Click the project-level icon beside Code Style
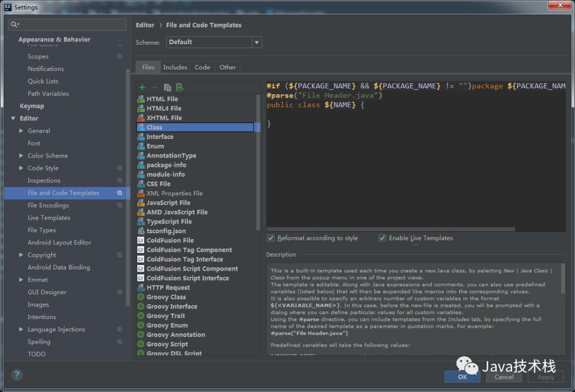This screenshot has width=575, height=392. pos(120,168)
